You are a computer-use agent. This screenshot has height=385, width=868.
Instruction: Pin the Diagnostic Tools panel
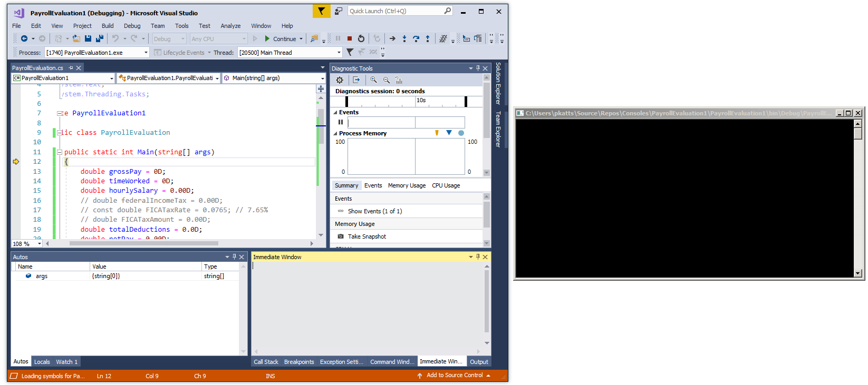coord(478,68)
